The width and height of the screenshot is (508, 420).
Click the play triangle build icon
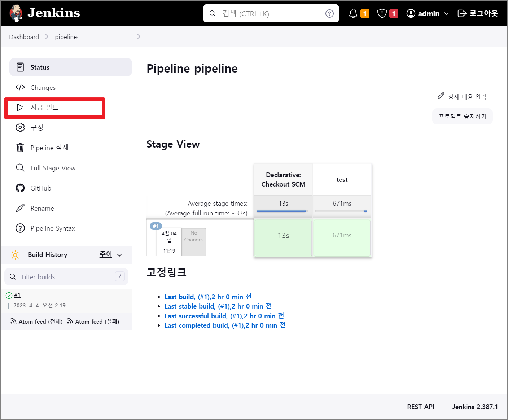pos(20,107)
